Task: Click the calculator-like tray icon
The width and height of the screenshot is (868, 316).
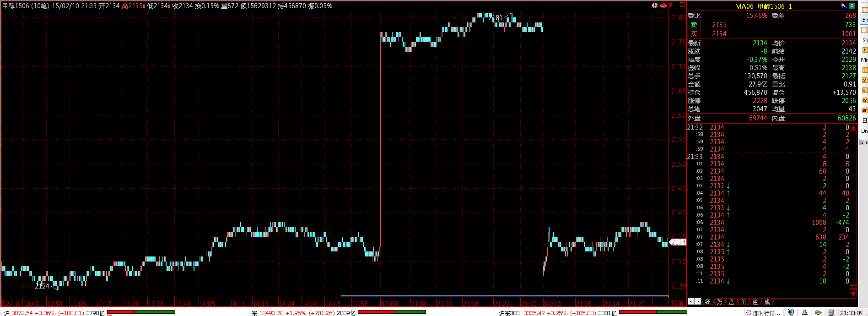Action: click(x=831, y=312)
